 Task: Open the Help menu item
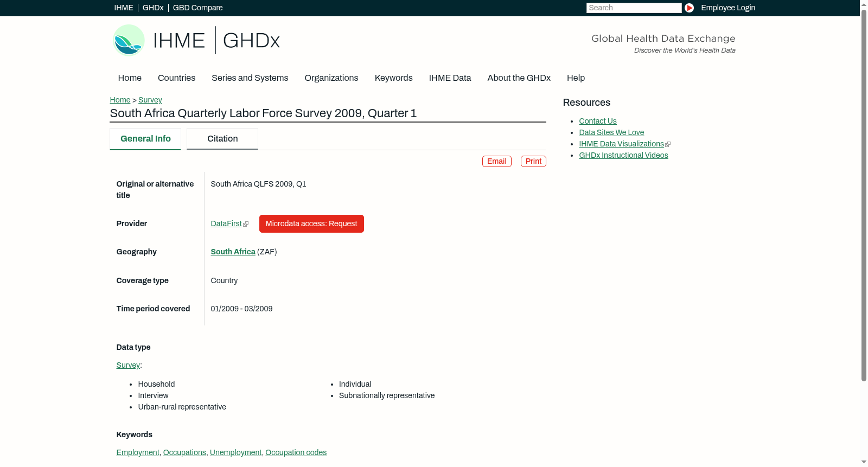[x=576, y=78]
